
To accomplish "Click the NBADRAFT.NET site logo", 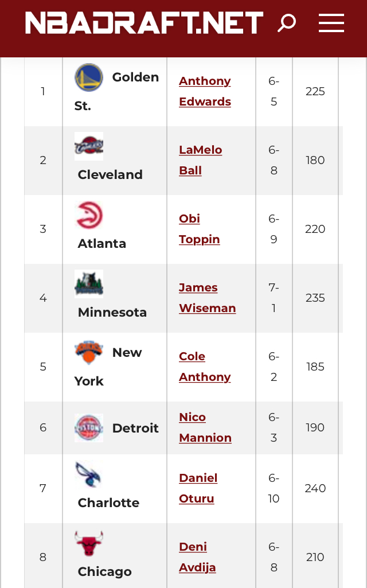I will 145,23.
